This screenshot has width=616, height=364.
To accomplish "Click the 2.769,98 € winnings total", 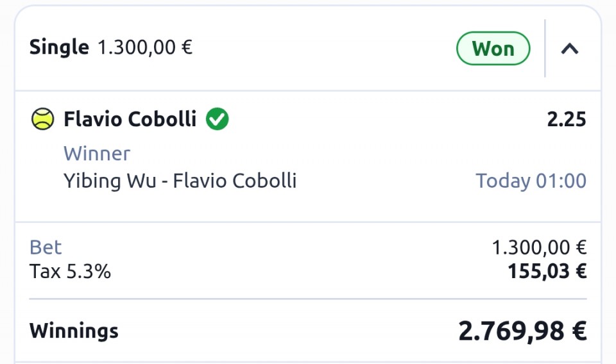I will point(522,331).
